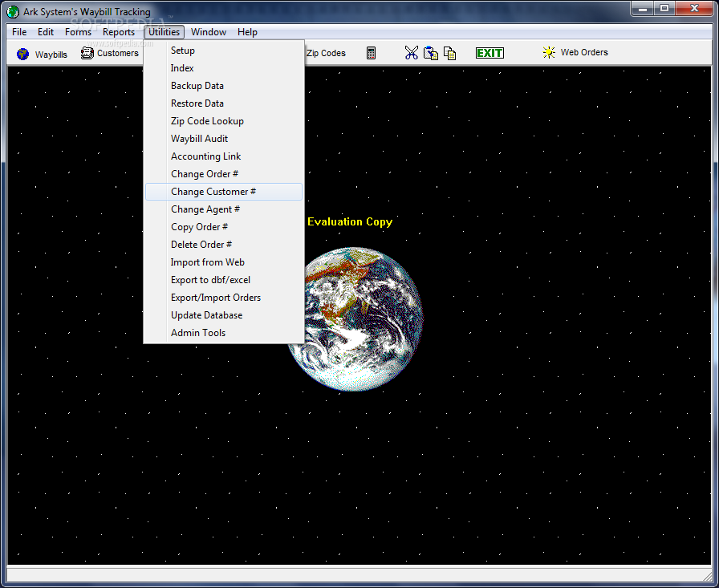The image size is (719, 588).
Task: Select Import from Web item
Action: (224, 262)
